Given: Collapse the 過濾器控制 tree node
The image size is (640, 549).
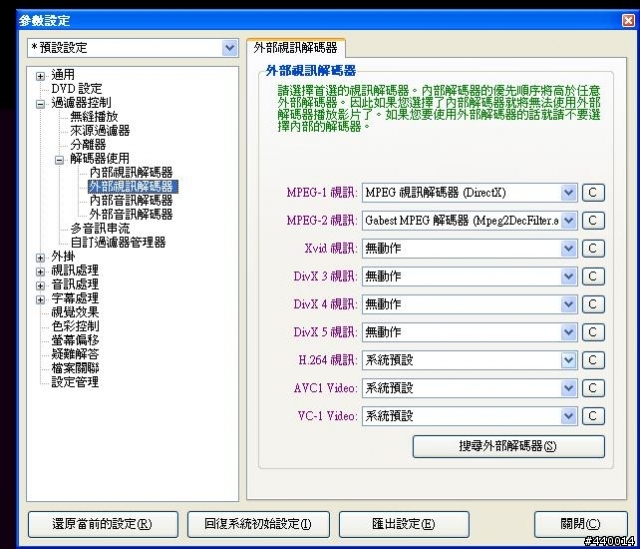Looking at the screenshot, I should [40, 104].
